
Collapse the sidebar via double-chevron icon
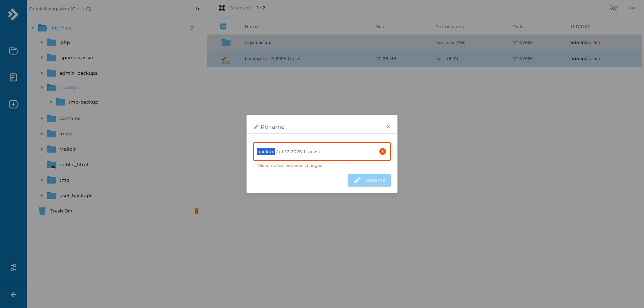pos(13,14)
